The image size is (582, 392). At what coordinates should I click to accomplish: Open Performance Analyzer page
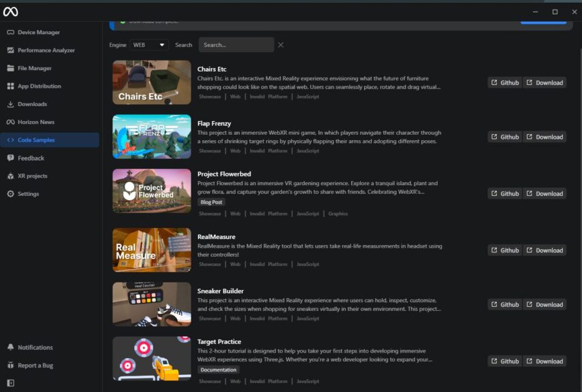50,50
